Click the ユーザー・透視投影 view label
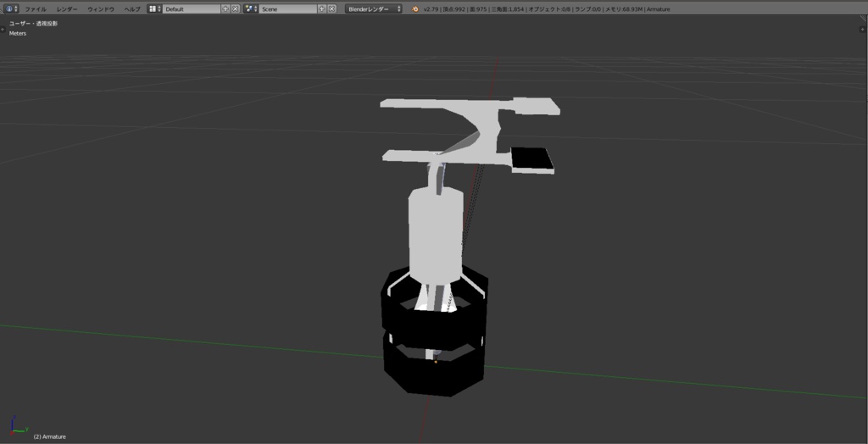 (x=33, y=24)
